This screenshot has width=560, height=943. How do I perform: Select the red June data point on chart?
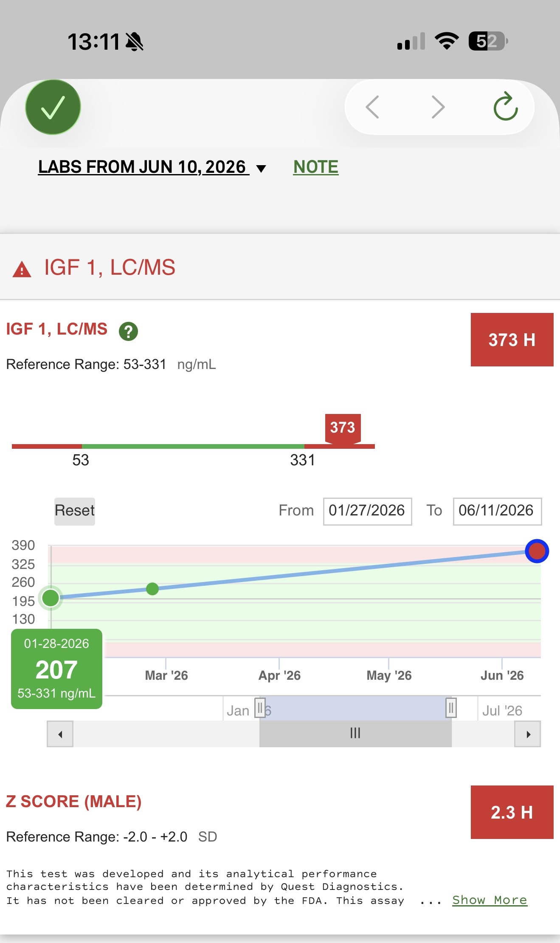pyautogui.click(x=537, y=551)
